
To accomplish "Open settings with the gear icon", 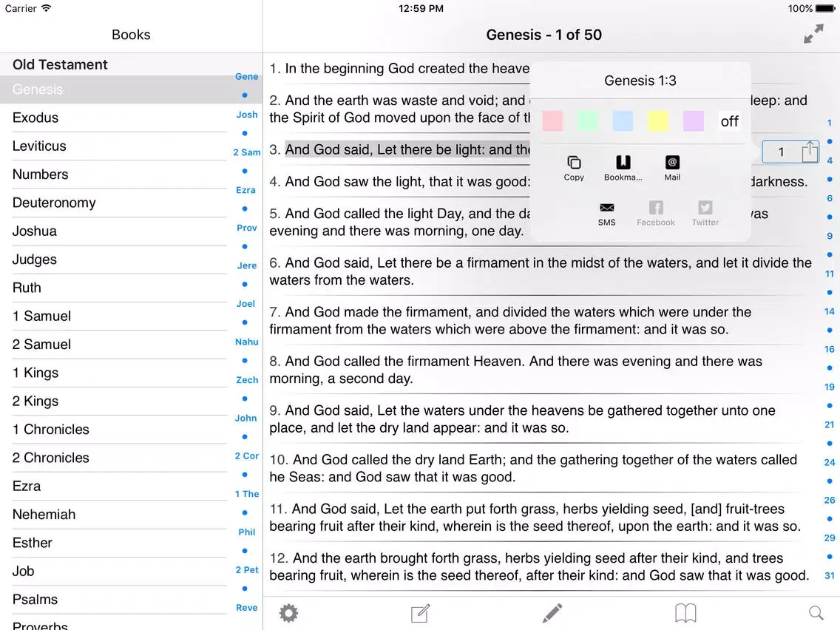I will [x=288, y=613].
